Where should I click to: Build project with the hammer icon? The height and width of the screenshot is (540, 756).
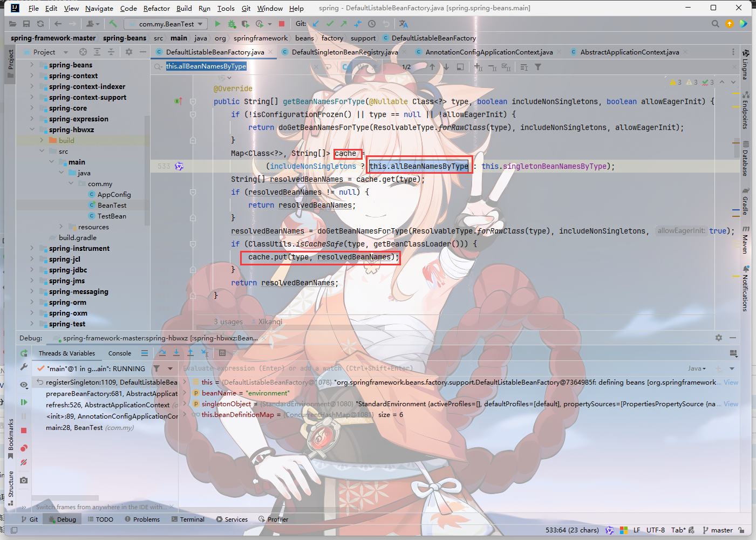[113, 24]
